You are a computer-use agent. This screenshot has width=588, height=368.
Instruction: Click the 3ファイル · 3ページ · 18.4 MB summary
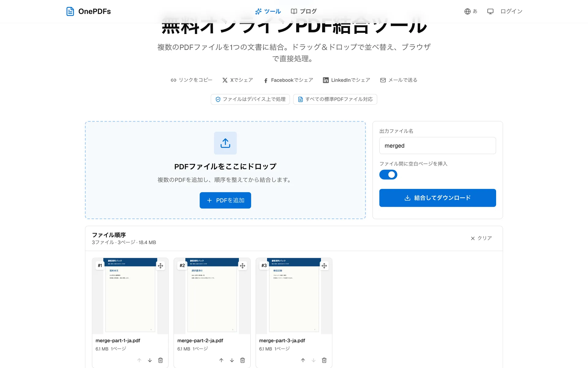(x=124, y=243)
